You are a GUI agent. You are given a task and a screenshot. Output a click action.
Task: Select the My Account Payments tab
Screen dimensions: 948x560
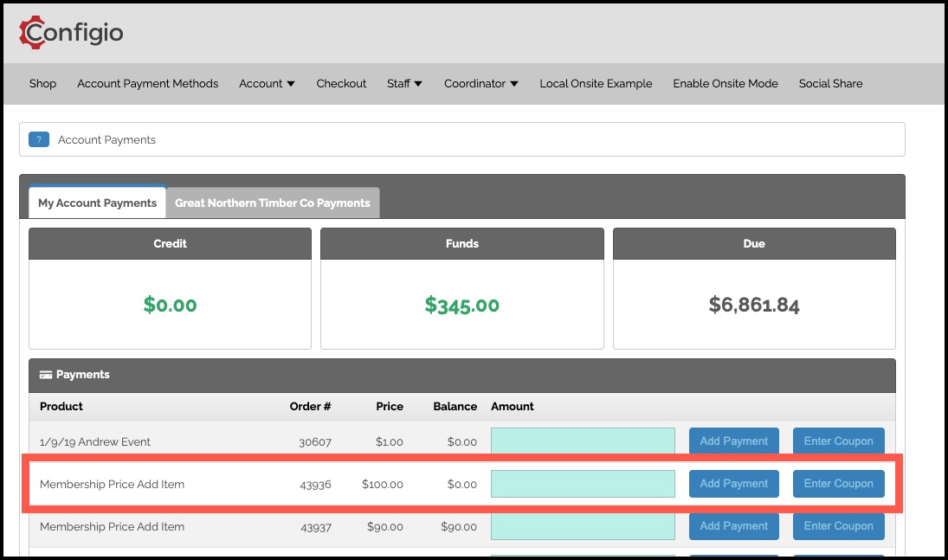(x=97, y=203)
